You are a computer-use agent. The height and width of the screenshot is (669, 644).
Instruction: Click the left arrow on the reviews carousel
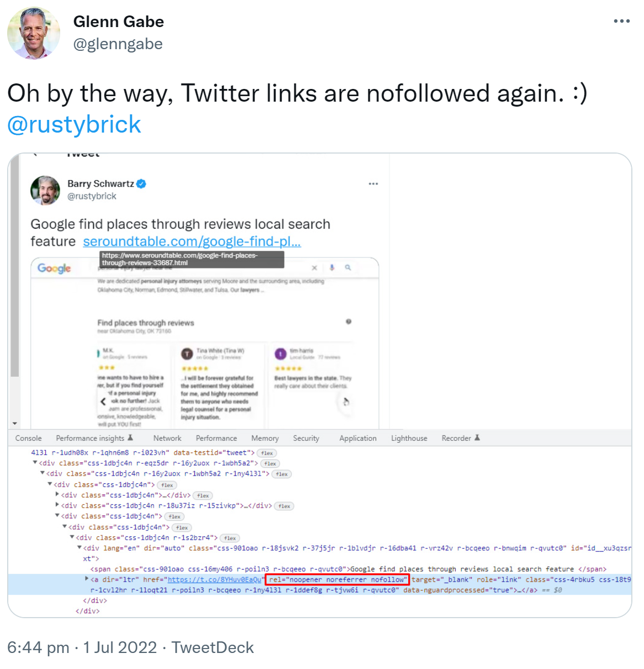pos(103,401)
